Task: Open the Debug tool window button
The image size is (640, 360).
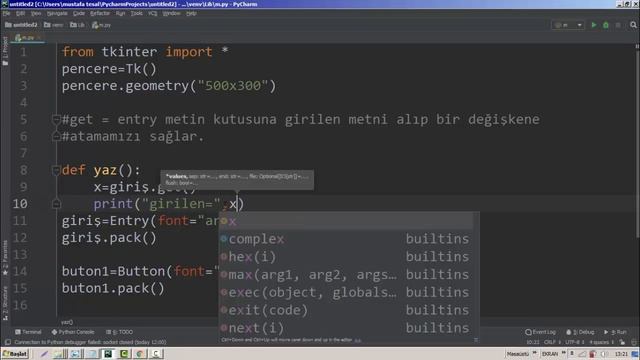Action: click(x=580, y=332)
